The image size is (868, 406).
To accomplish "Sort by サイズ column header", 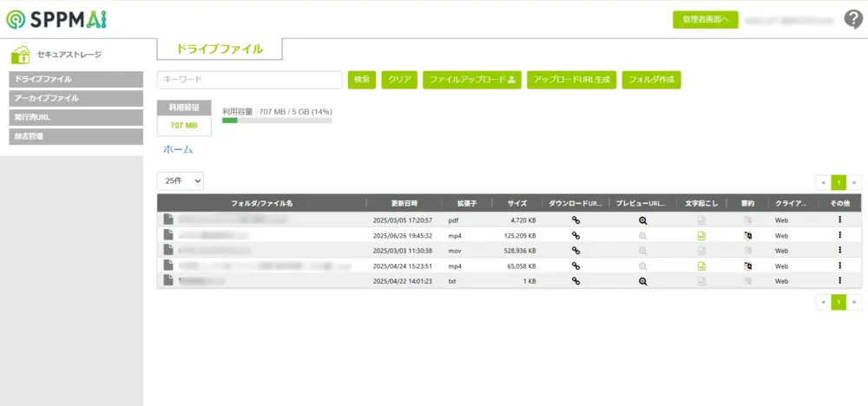I will click(x=517, y=203).
